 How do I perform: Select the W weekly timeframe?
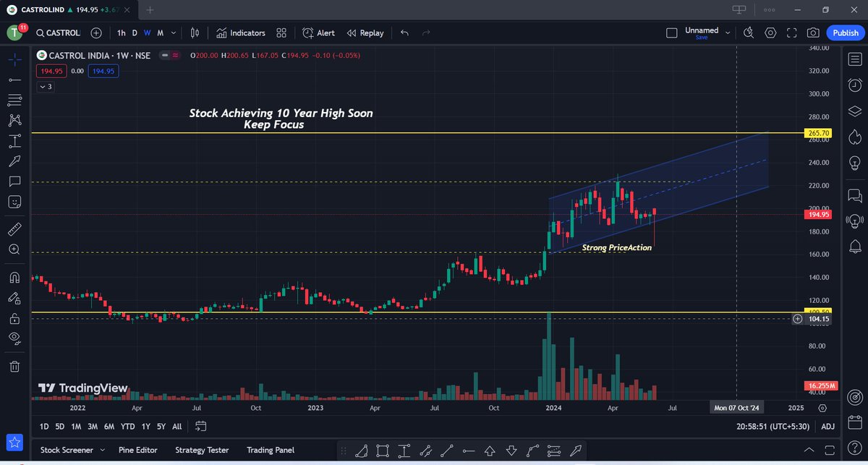(148, 33)
